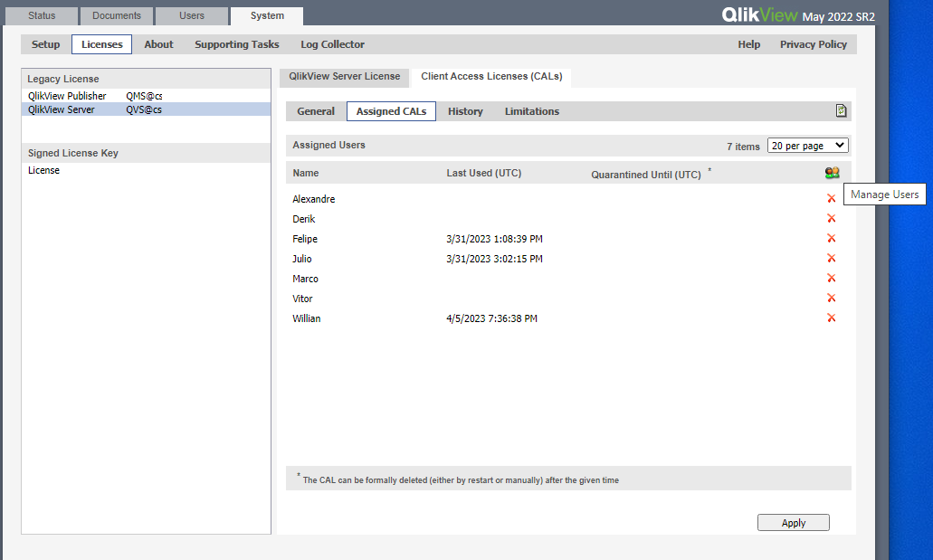The height and width of the screenshot is (560, 933).
Task: Click the Apply button
Action: [793, 523]
